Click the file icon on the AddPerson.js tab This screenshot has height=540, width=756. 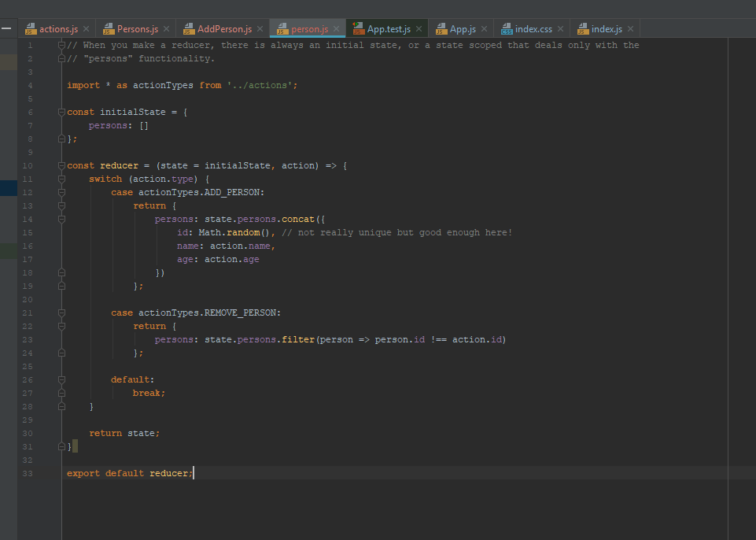pos(187,28)
